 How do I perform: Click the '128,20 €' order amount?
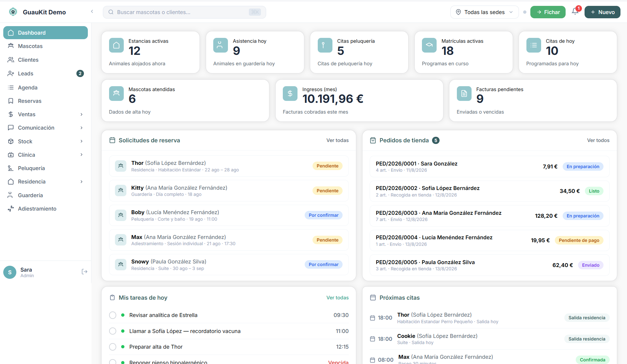[546, 216]
